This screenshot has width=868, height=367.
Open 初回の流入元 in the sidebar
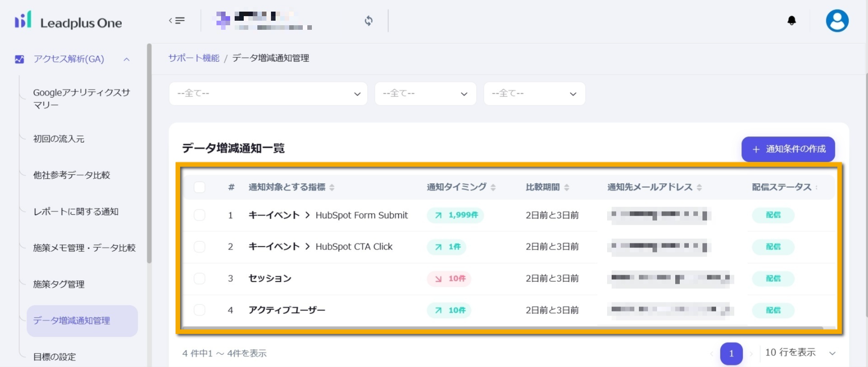[59, 139]
